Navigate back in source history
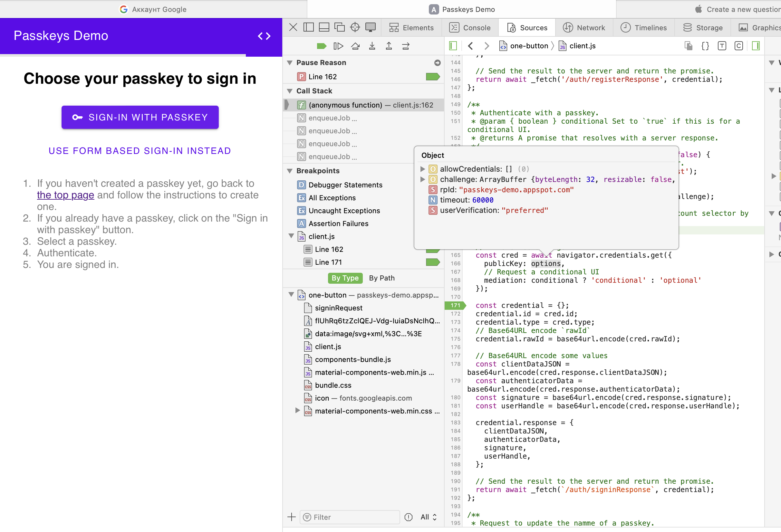 point(470,46)
